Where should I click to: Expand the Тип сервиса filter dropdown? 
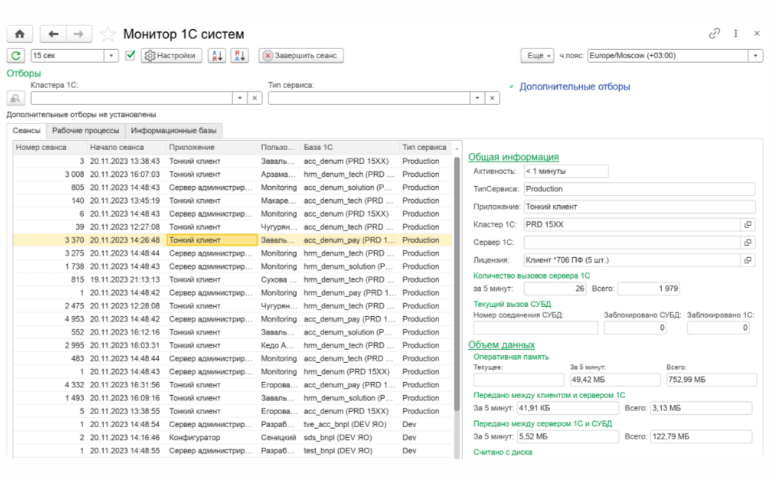(x=475, y=98)
